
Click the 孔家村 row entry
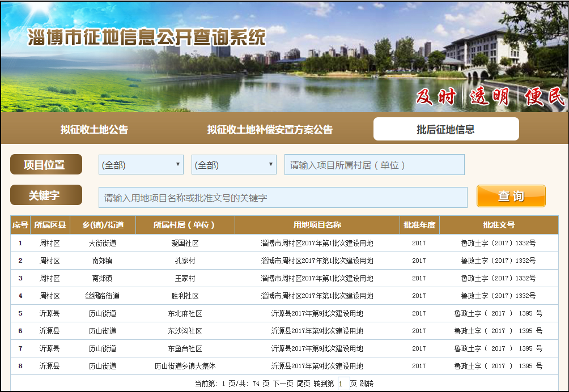[185, 261]
